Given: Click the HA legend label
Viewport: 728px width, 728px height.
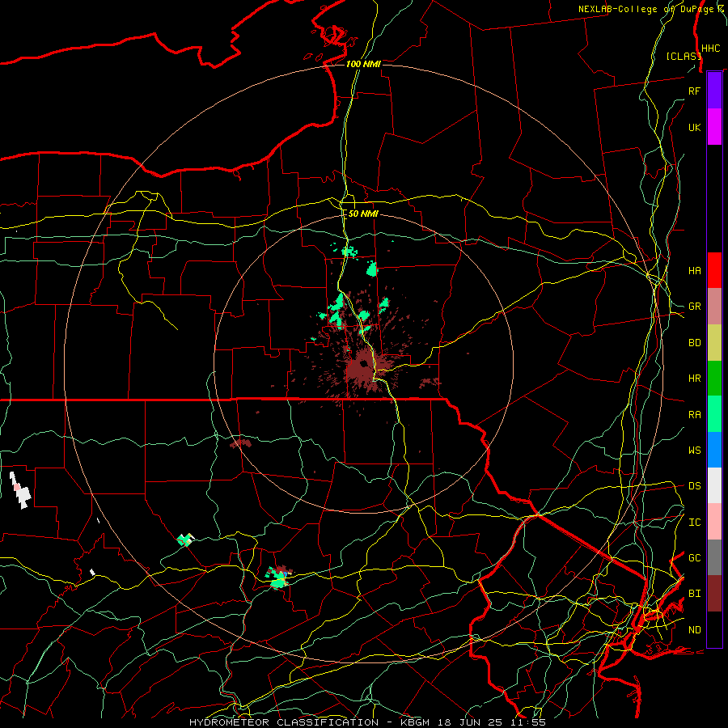Looking at the screenshot, I should click(694, 270).
